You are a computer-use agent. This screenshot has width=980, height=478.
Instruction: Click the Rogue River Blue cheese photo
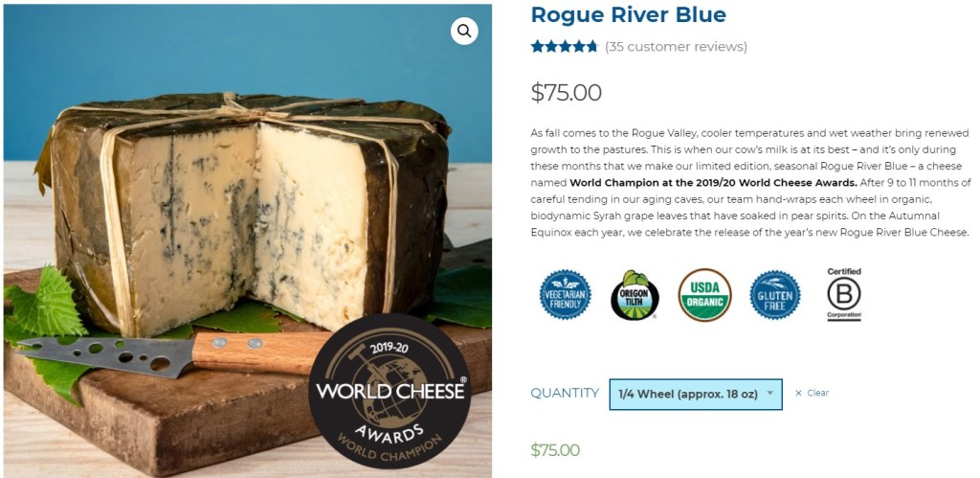point(248,240)
